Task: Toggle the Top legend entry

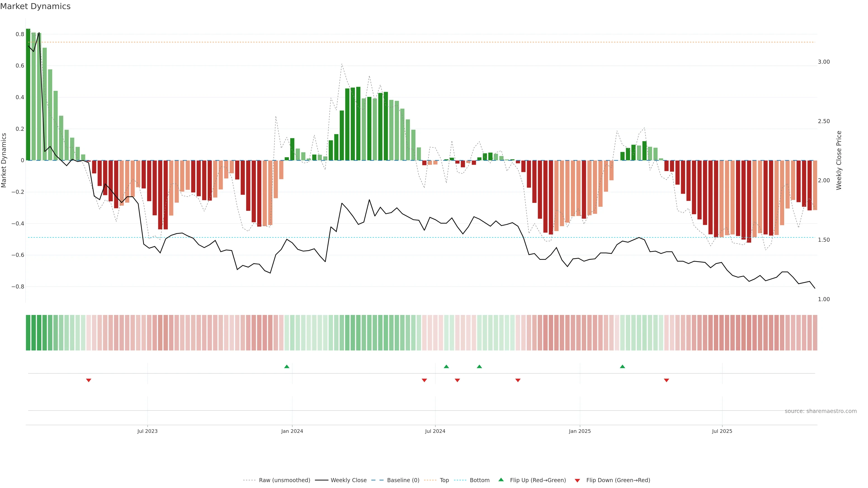Action: pyautogui.click(x=444, y=480)
